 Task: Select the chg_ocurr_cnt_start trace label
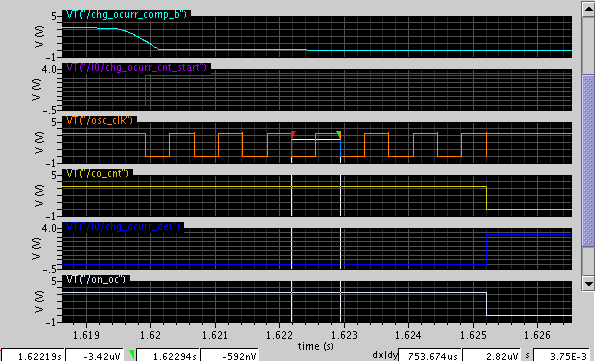(x=137, y=68)
